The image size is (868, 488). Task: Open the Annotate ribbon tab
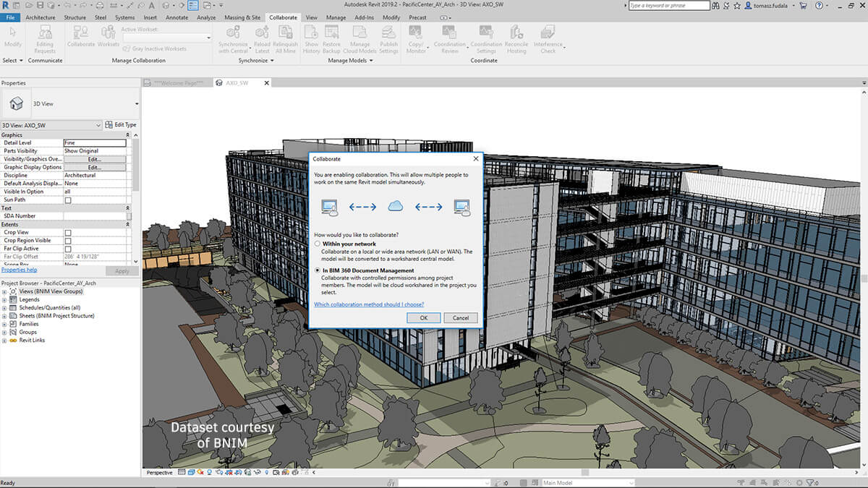[x=176, y=17]
